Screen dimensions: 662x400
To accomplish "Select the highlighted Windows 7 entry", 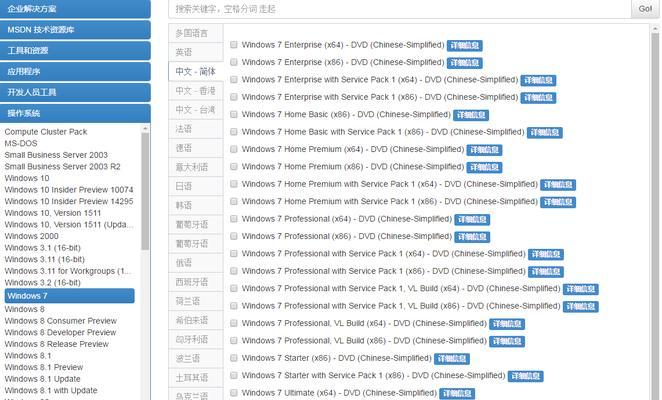I will pyautogui.click(x=70, y=296).
